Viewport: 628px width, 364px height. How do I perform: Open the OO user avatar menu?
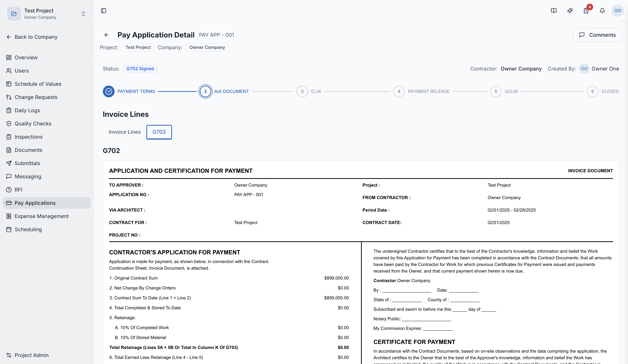[x=618, y=11]
